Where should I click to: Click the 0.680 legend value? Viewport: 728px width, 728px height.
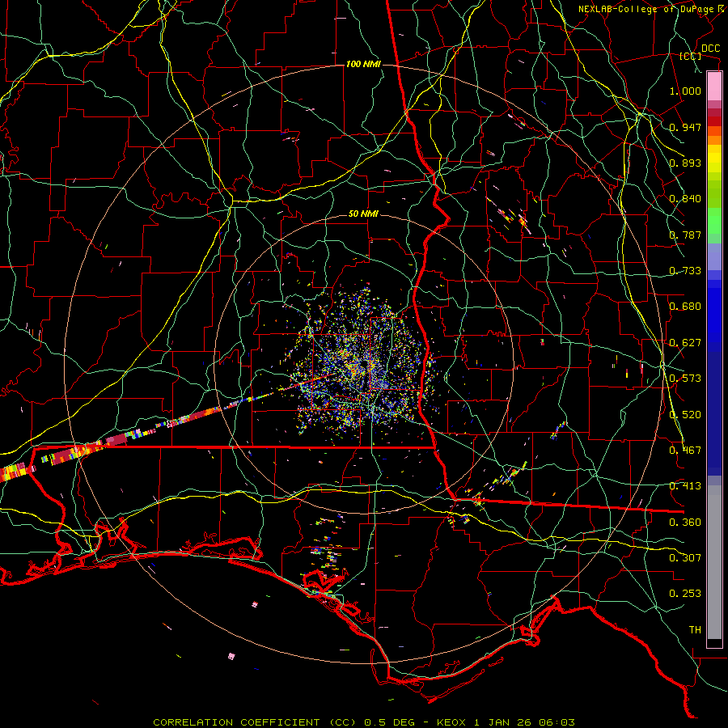[x=685, y=307]
